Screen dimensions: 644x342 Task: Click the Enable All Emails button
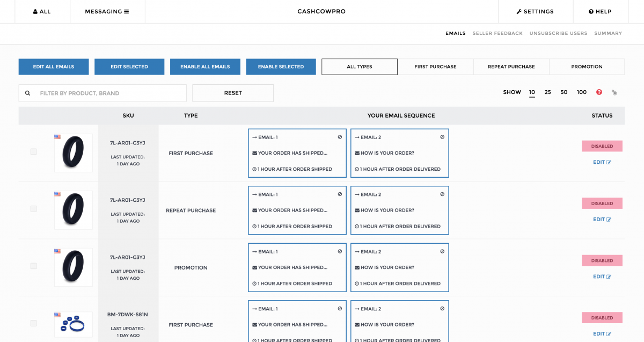[205, 67]
